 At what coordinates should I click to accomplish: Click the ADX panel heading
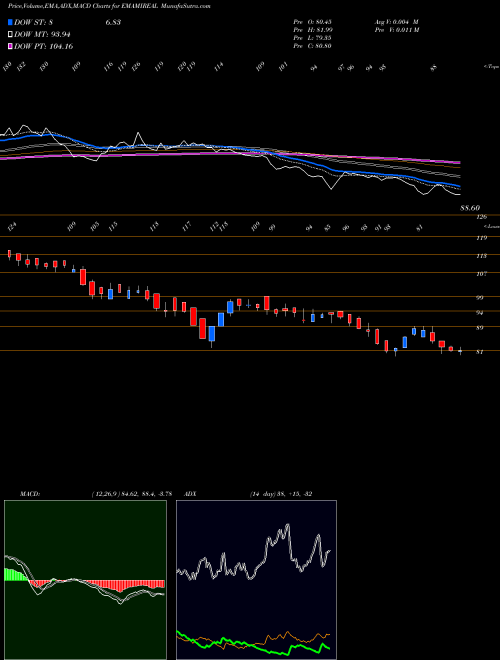coord(191,493)
